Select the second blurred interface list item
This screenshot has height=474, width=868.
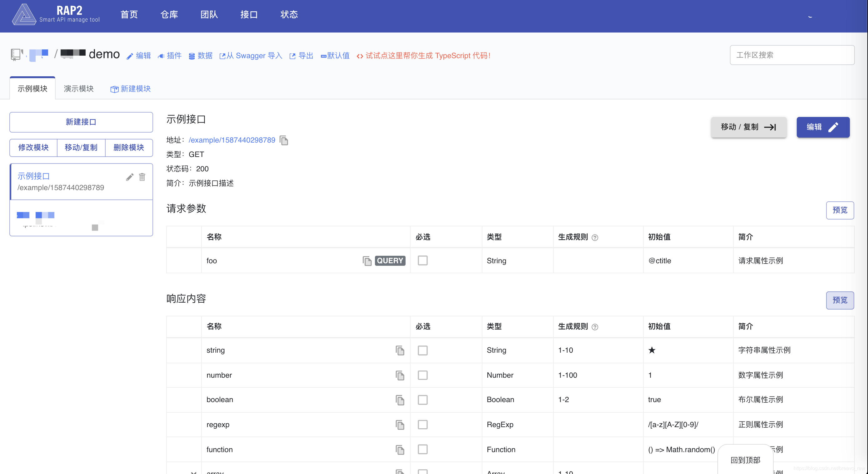81,218
